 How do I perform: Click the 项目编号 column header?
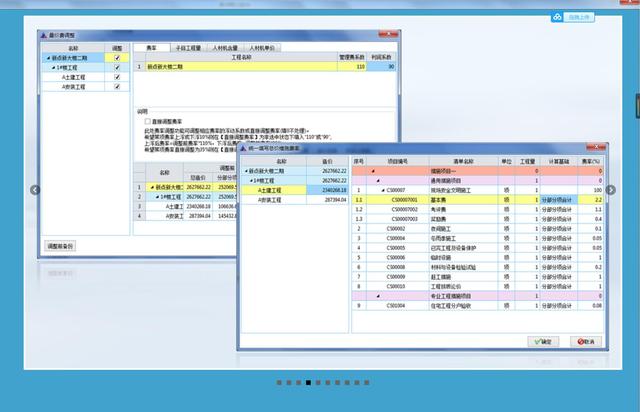[398, 162]
